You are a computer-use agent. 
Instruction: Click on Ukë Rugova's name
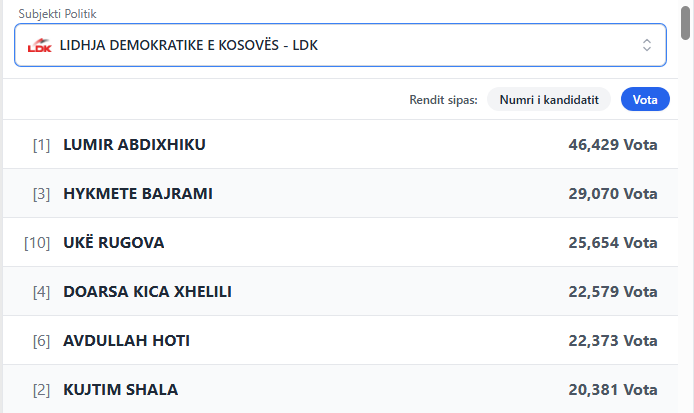pos(113,242)
